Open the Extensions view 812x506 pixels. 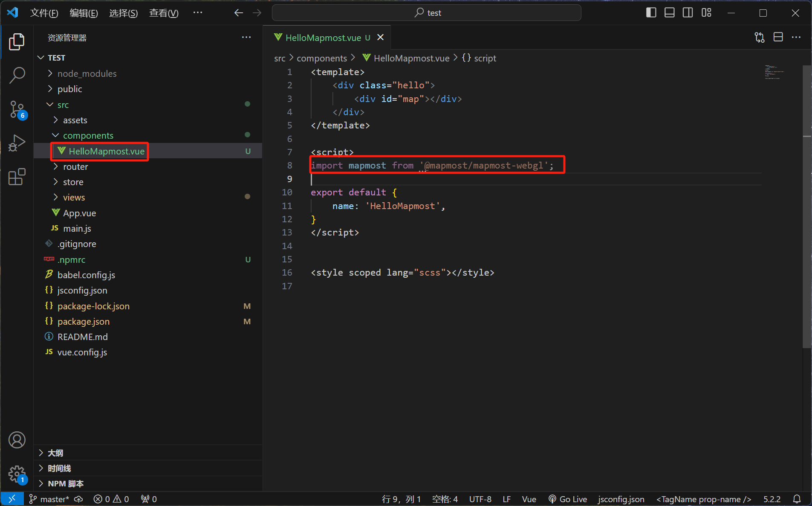17,177
